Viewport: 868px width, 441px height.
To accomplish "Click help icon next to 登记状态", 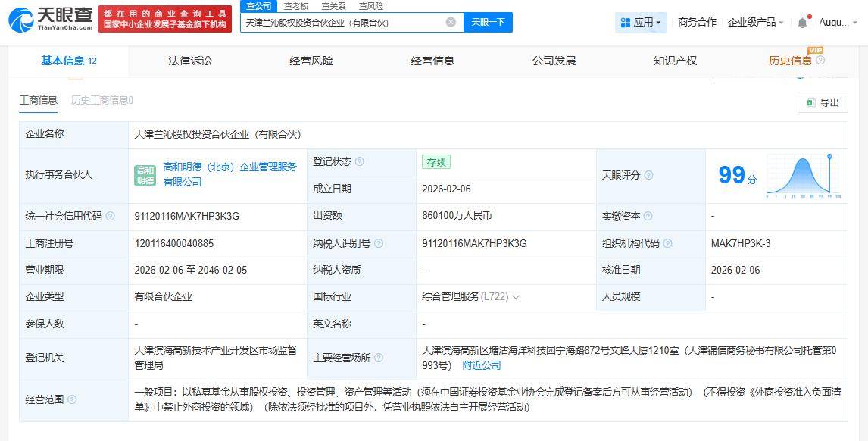I will [360, 162].
